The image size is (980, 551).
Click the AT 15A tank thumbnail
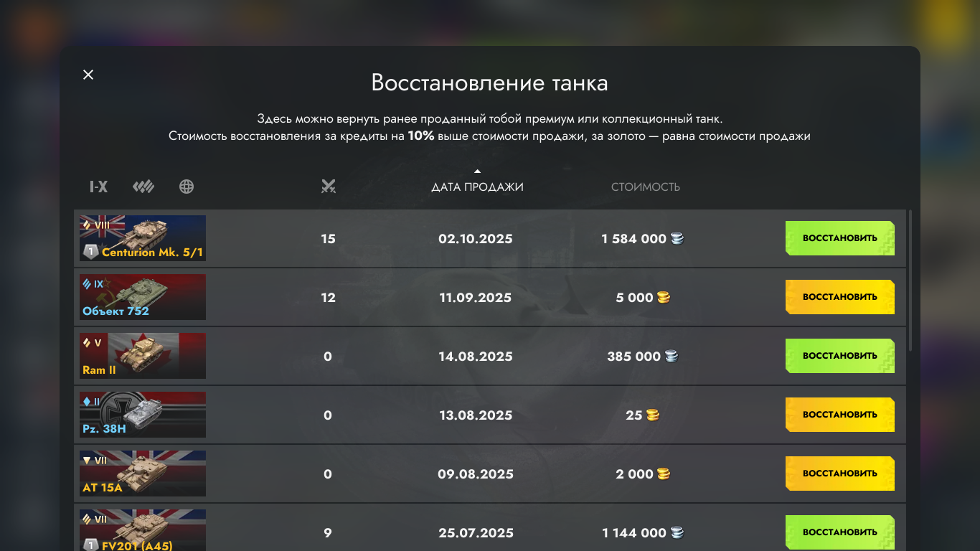pos(143,474)
